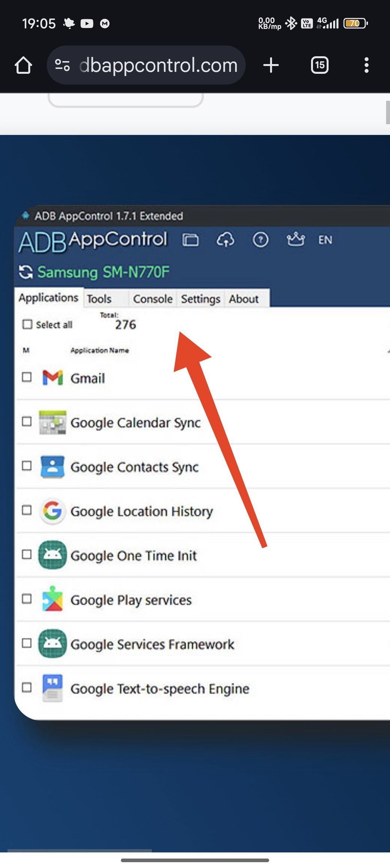Select the Google Play services text
The height and width of the screenshot is (868, 390).
(131, 600)
